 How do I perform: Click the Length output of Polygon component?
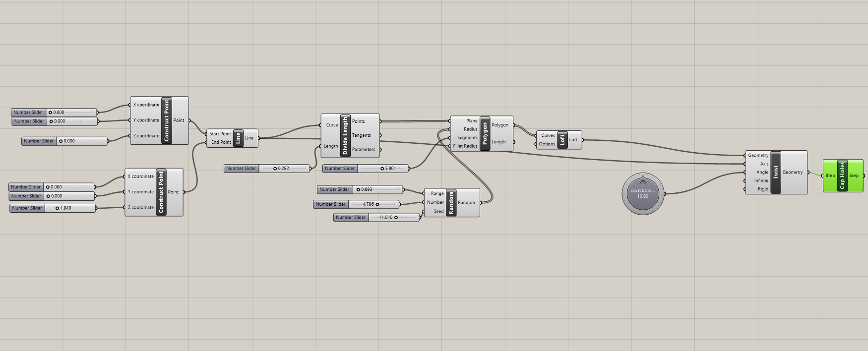[499, 142]
